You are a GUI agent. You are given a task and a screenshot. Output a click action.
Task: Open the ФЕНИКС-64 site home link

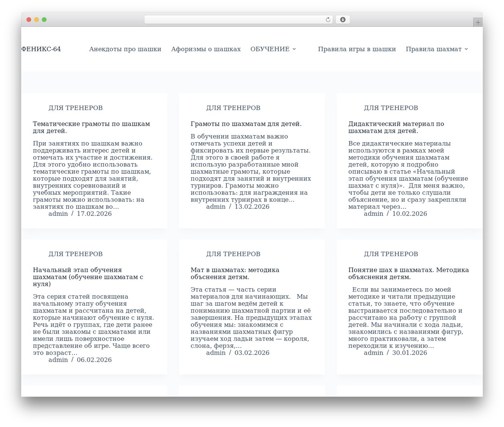click(x=41, y=49)
